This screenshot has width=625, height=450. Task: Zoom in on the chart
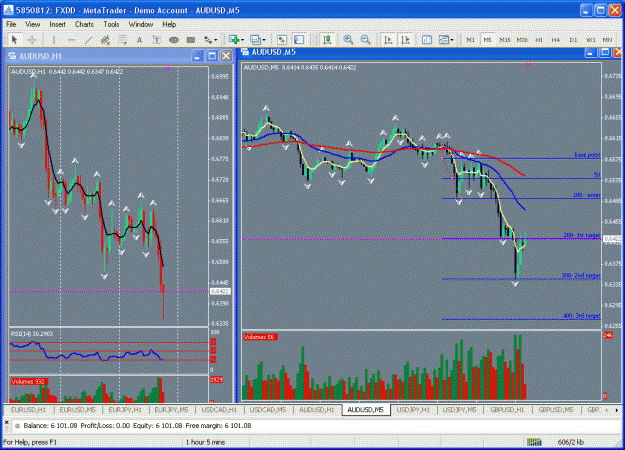tap(348, 40)
